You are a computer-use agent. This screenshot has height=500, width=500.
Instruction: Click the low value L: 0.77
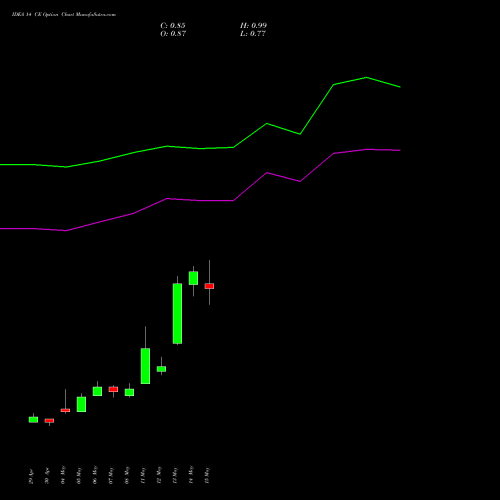click(253, 34)
